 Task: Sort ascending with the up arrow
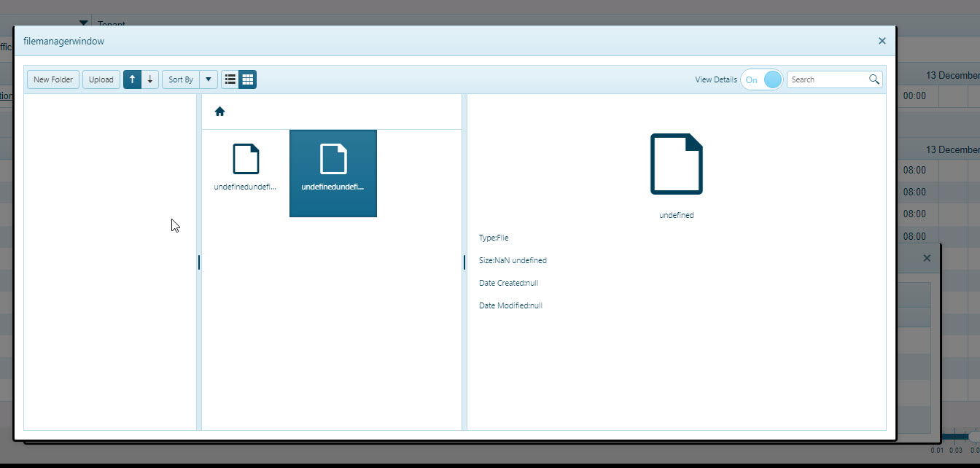pos(132,79)
